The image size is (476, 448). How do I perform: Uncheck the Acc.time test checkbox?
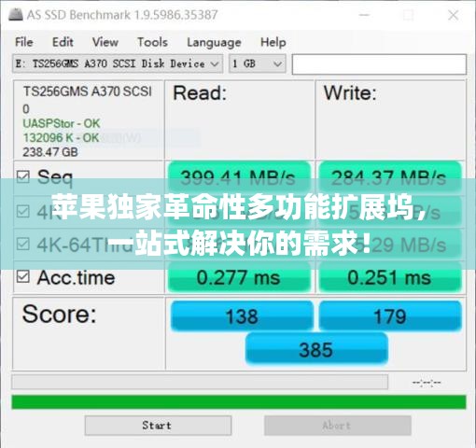pyautogui.click(x=23, y=276)
